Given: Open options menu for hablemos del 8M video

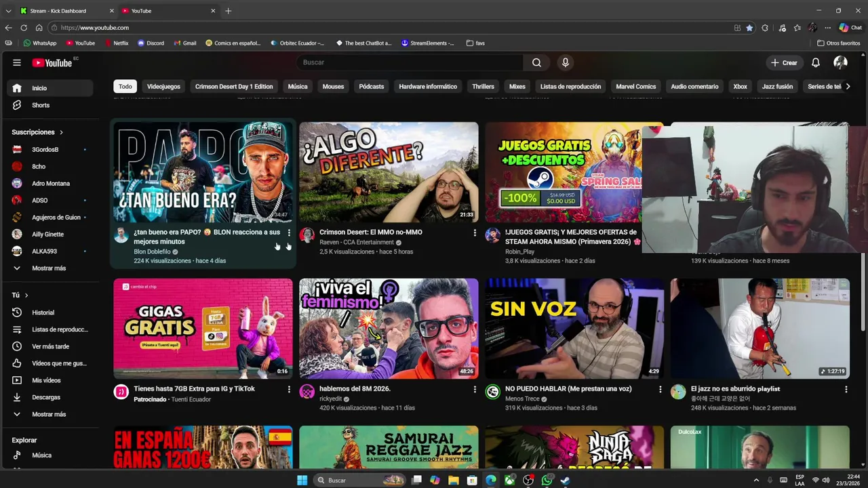Looking at the screenshot, I should (x=475, y=389).
